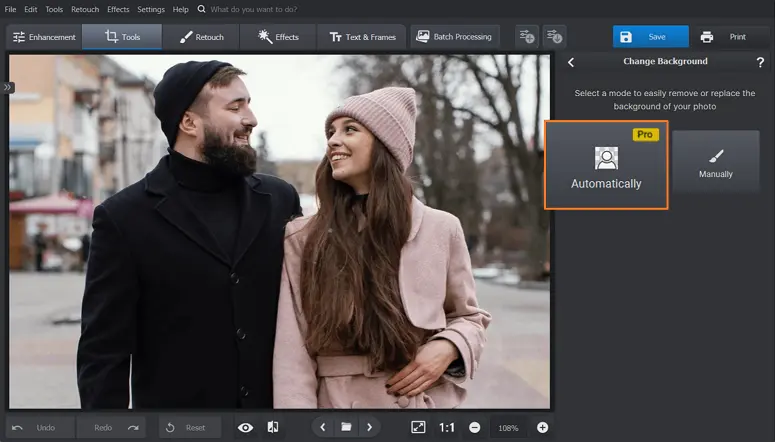Go to the next photo
This screenshot has width=775, height=442.
[x=369, y=427]
